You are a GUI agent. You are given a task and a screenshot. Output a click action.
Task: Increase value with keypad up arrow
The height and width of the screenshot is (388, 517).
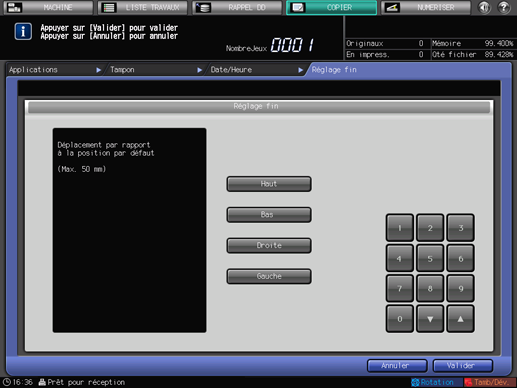coord(461,319)
